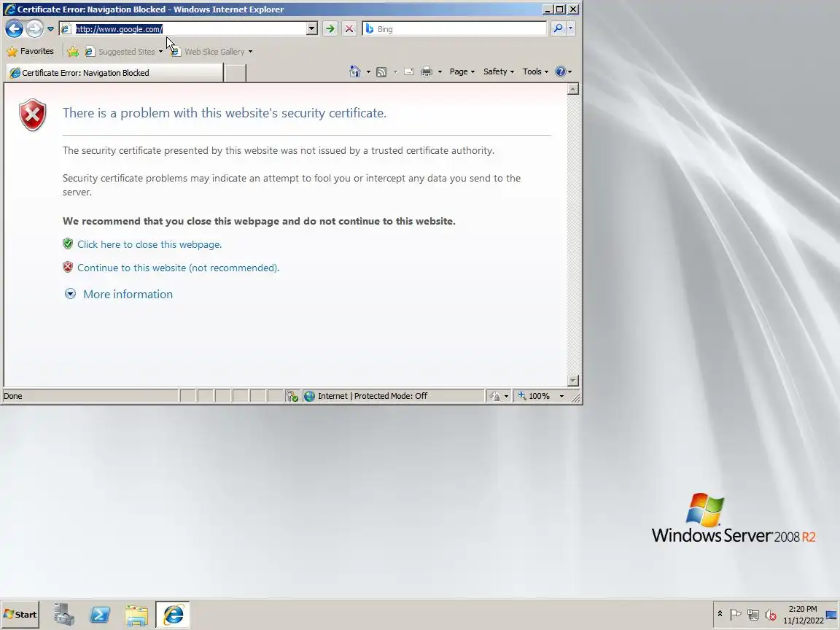Click the status bar lock privacy icon

coord(495,396)
